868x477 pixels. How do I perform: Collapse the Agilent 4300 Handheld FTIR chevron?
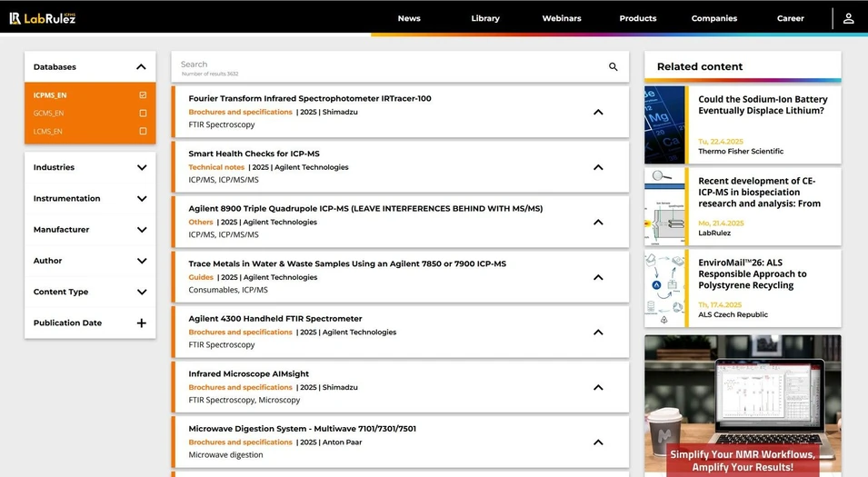[598, 333]
